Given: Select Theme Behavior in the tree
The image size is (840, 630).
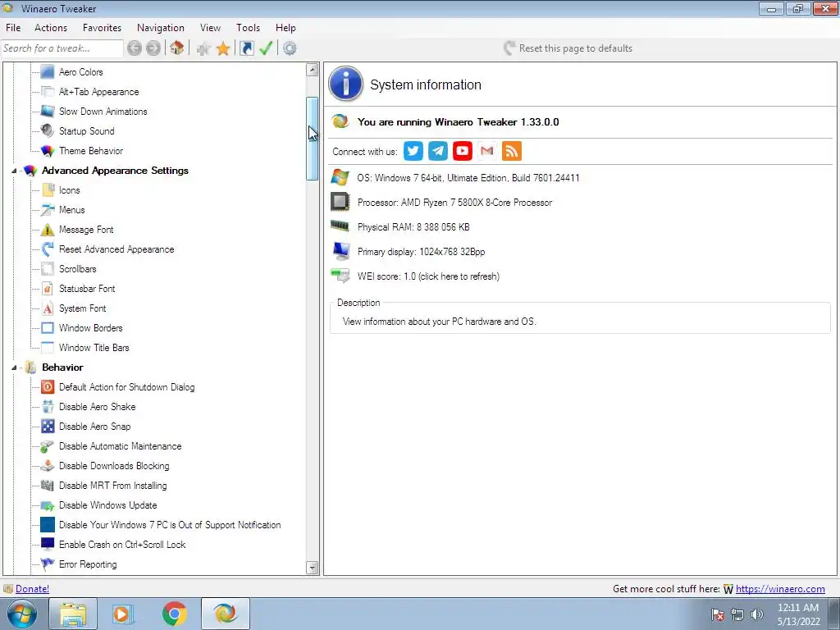Looking at the screenshot, I should [x=91, y=151].
